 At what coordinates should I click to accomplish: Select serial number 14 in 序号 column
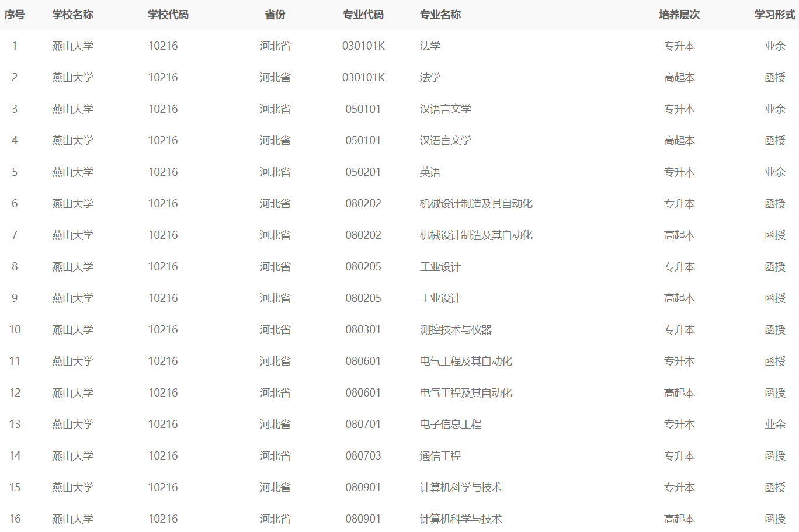tap(15, 456)
